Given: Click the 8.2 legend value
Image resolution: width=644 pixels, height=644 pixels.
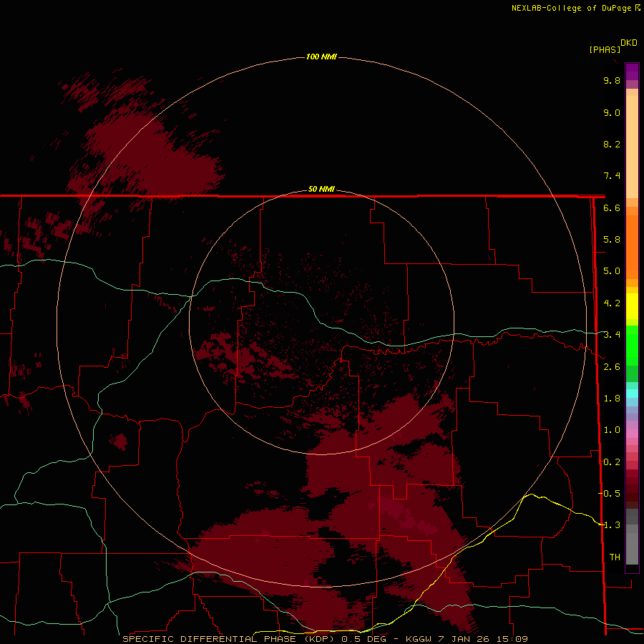Looking at the screenshot, I should coord(612,144).
